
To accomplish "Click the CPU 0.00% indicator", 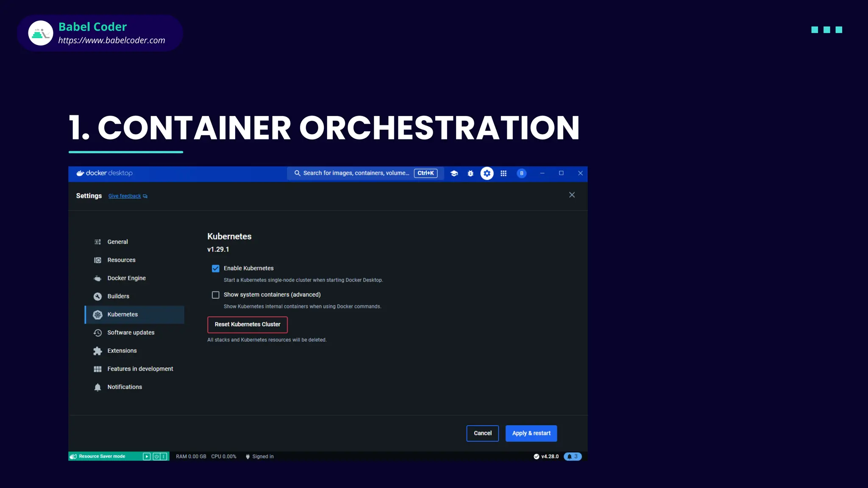I will coord(224,457).
